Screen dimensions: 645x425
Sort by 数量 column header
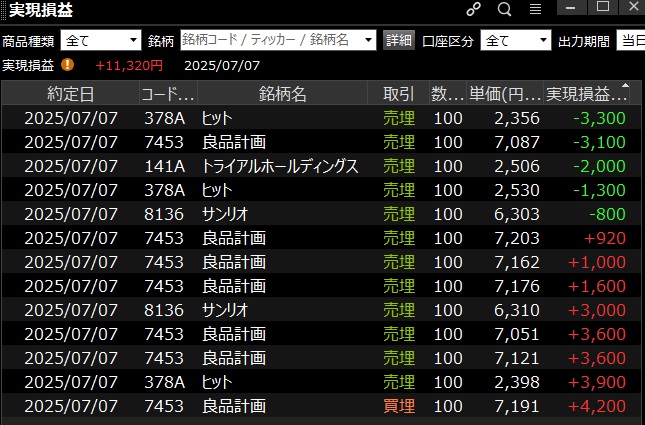pos(448,94)
